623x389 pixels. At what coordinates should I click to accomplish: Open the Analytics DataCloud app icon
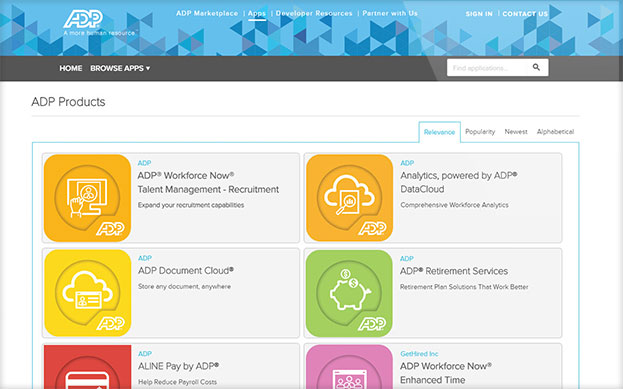350,198
